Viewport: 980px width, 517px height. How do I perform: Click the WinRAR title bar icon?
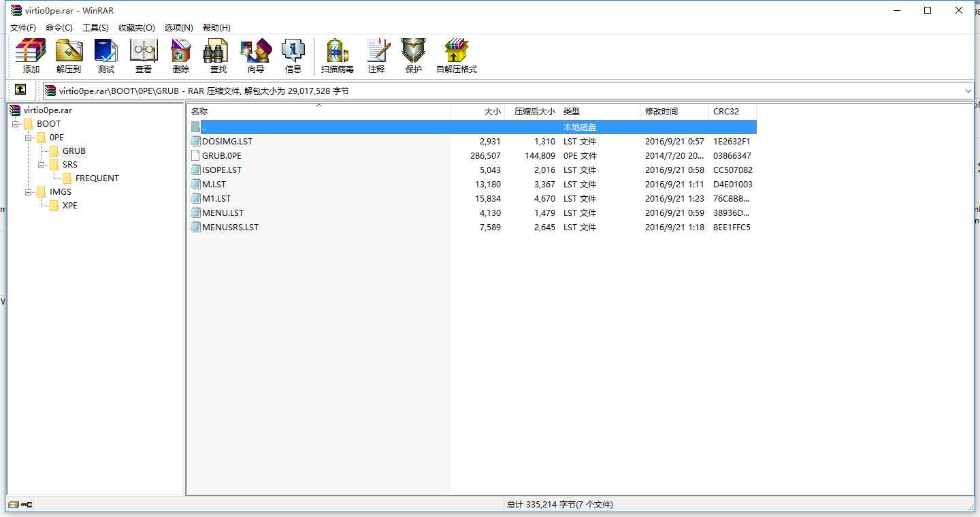[16, 10]
